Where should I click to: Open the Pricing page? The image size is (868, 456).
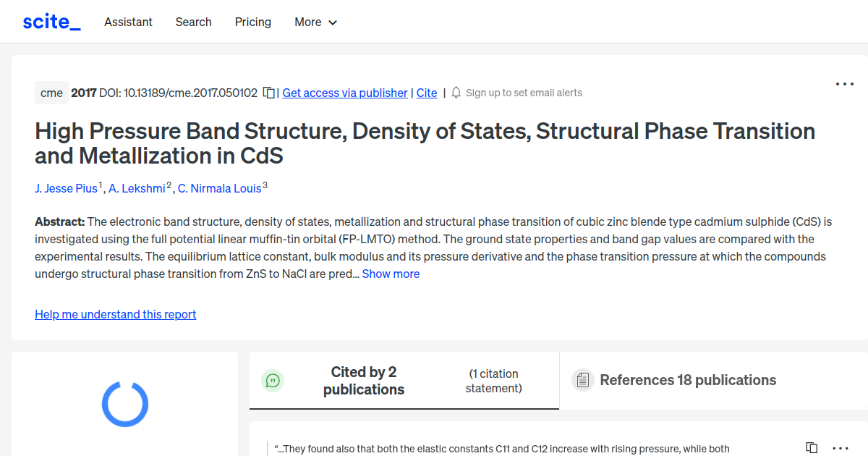pos(252,22)
